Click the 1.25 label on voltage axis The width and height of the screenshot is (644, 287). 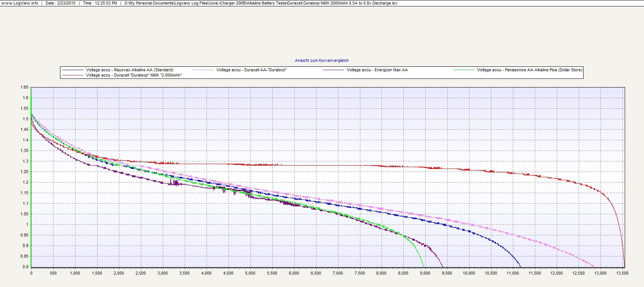(x=25, y=172)
